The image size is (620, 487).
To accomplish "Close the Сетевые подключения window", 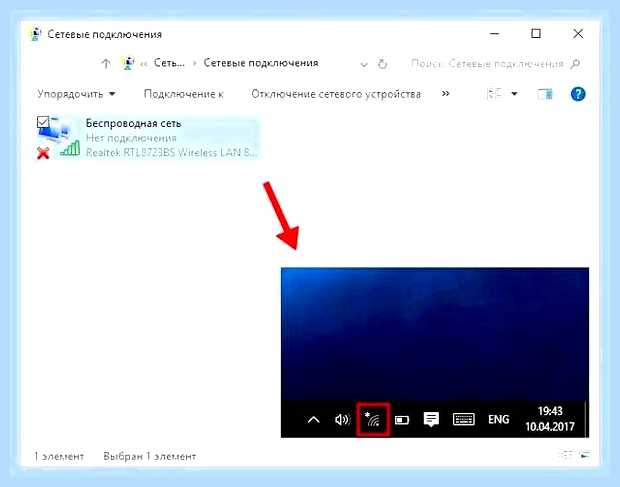I will point(578,34).
